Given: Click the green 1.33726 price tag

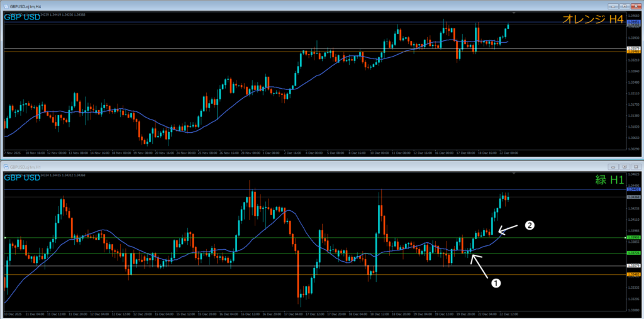Looking at the screenshot, I should click(632, 253).
